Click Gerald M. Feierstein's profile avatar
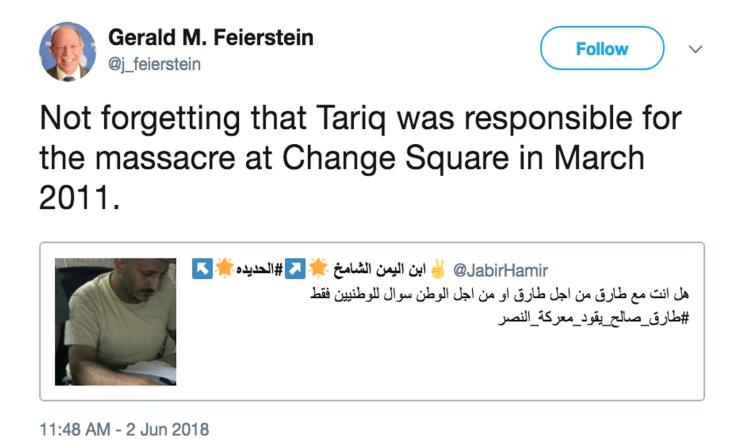This screenshot has height=441, width=747. (67, 53)
